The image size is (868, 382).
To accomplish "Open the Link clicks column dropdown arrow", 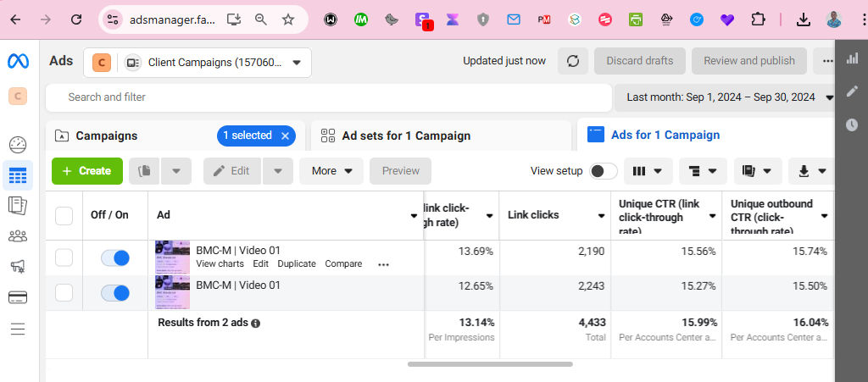I will [x=601, y=216].
